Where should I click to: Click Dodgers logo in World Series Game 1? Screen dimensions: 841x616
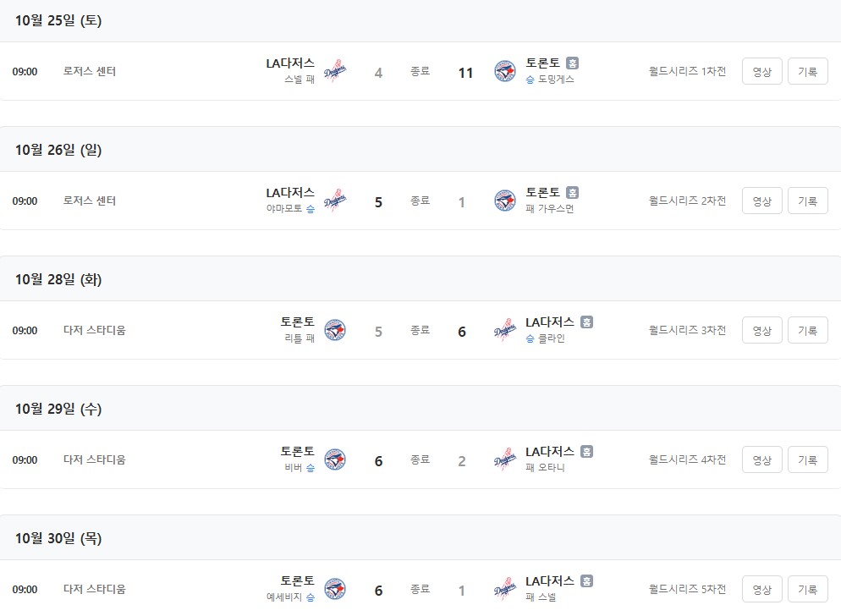[335, 71]
